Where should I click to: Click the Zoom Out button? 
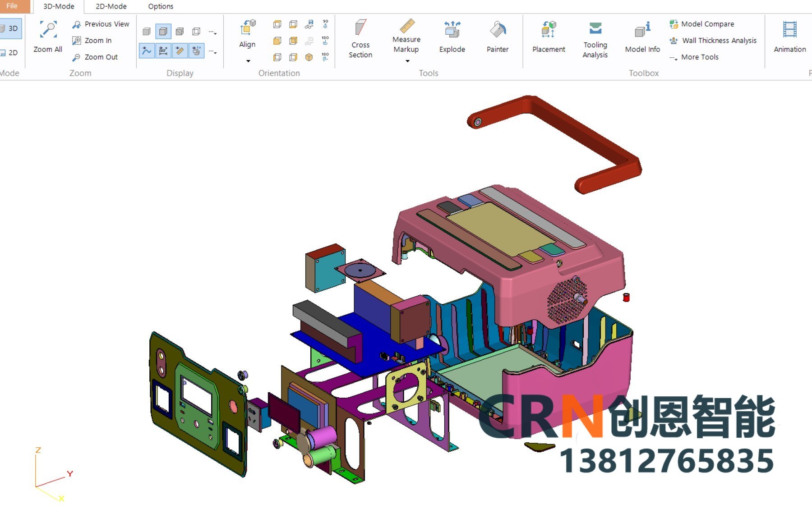pos(95,57)
